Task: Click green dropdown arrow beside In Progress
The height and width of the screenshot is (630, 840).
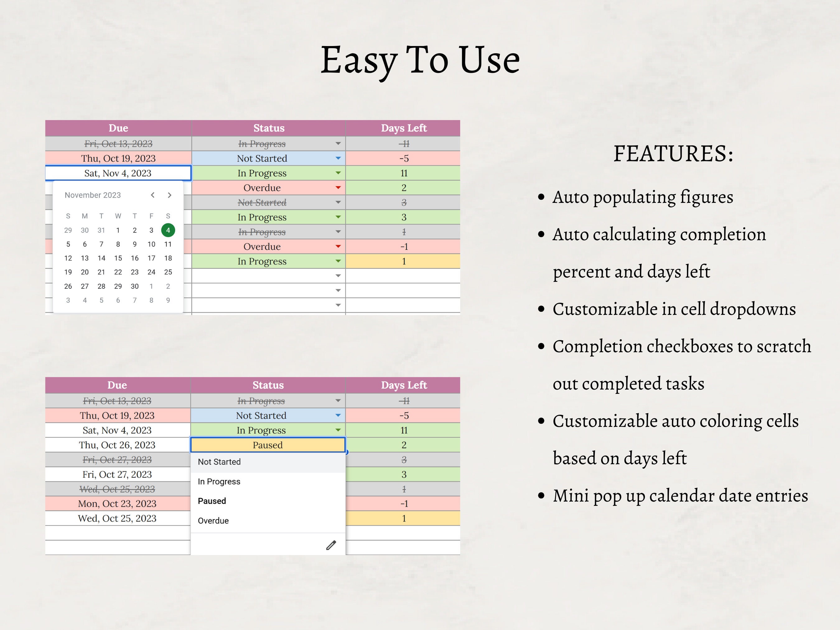Action: tap(338, 173)
